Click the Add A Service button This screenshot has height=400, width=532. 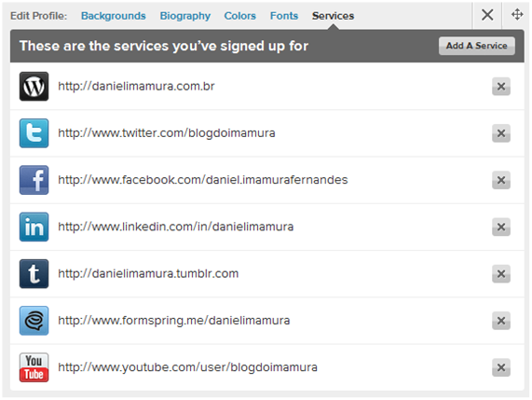pos(477,46)
